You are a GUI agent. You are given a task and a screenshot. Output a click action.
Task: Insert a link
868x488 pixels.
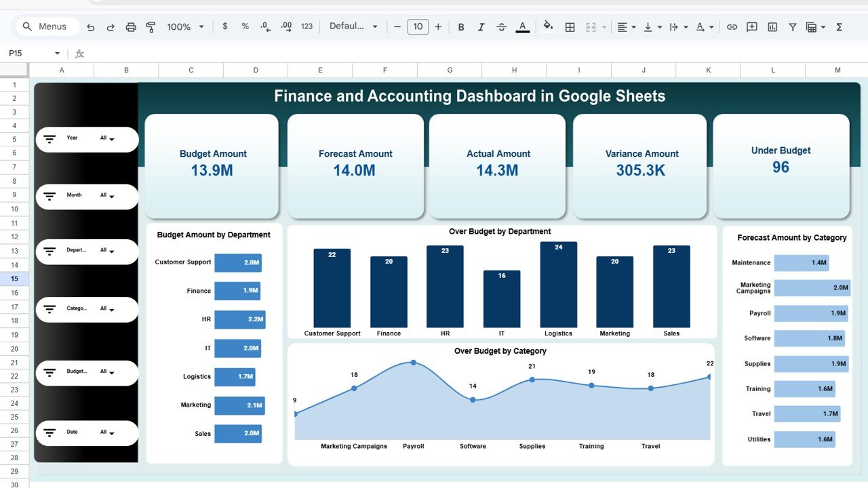tap(732, 27)
